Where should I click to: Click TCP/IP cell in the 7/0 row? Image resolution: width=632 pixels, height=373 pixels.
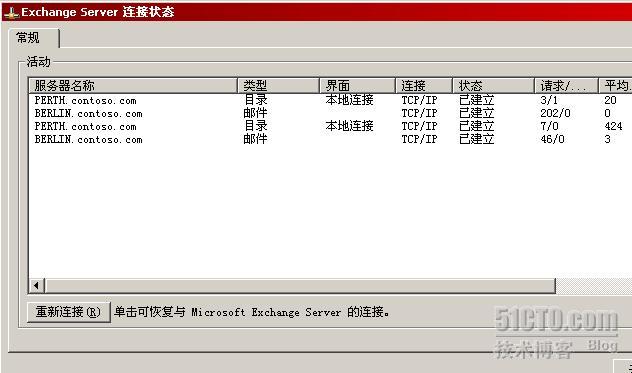pos(419,126)
